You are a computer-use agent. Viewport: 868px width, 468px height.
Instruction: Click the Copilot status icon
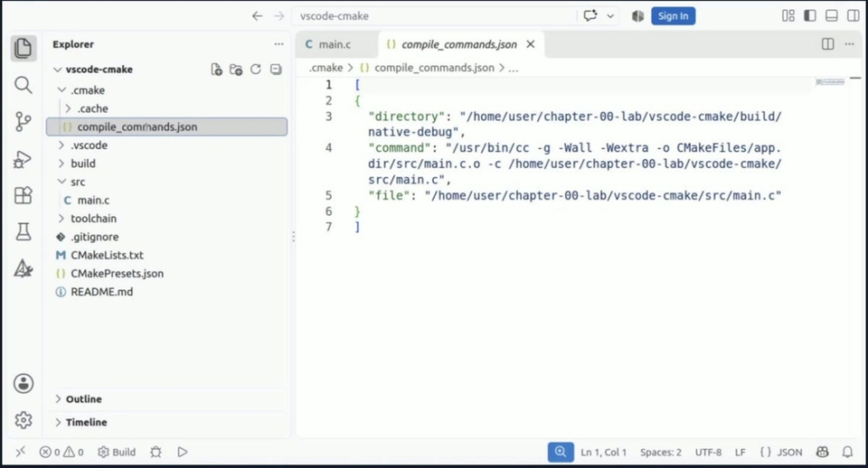tap(823, 452)
